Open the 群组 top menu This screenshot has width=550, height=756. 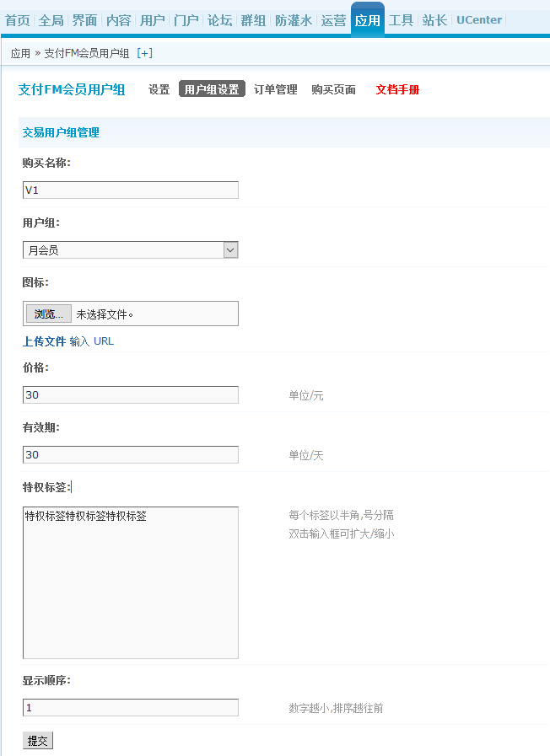coord(254,20)
